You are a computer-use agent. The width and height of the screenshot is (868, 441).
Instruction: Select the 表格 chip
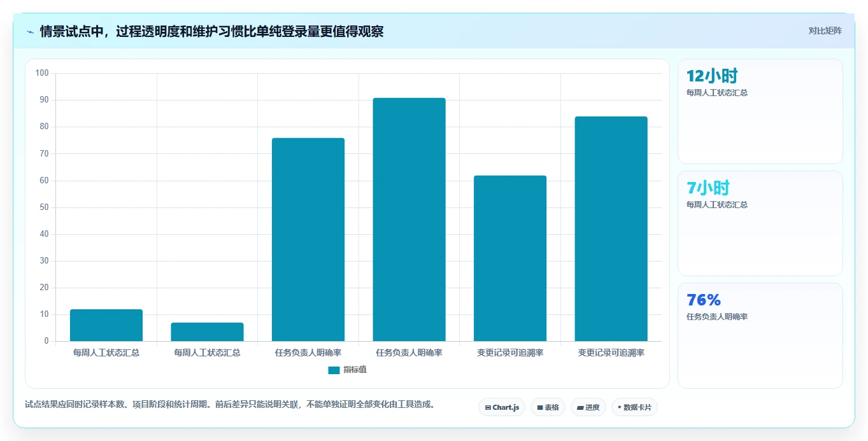(548, 407)
